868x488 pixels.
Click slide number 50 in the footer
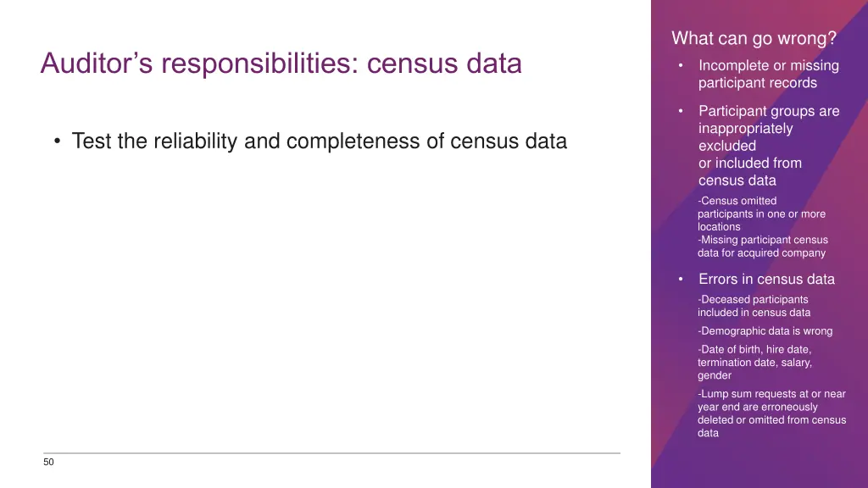(48, 462)
